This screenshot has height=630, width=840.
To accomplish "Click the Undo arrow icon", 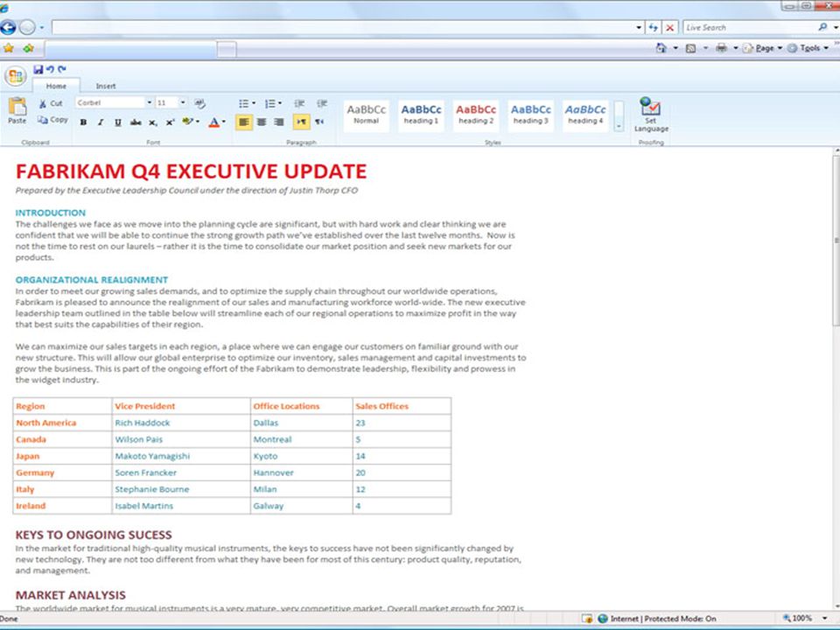I will click(50, 69).
